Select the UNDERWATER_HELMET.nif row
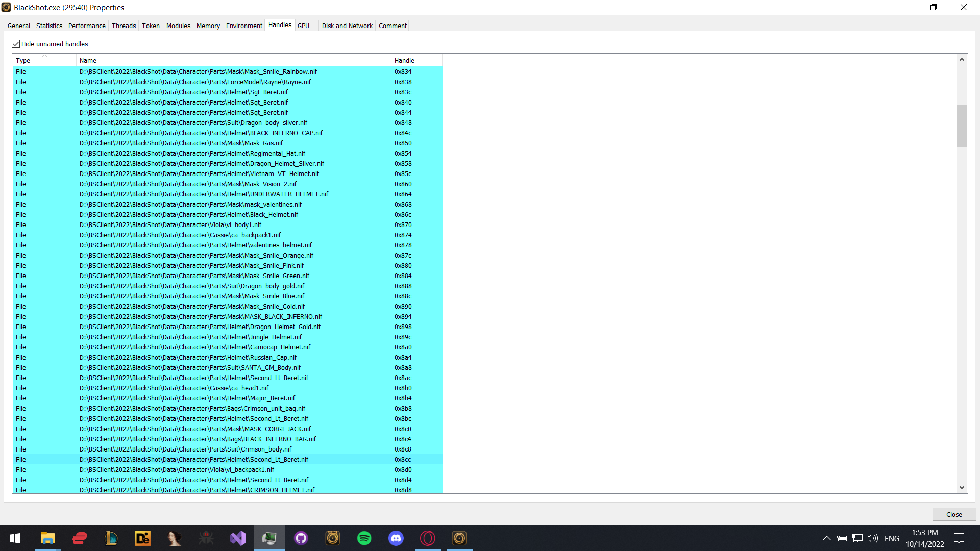Viewport: 980px width, 551px height. [227, 194]
